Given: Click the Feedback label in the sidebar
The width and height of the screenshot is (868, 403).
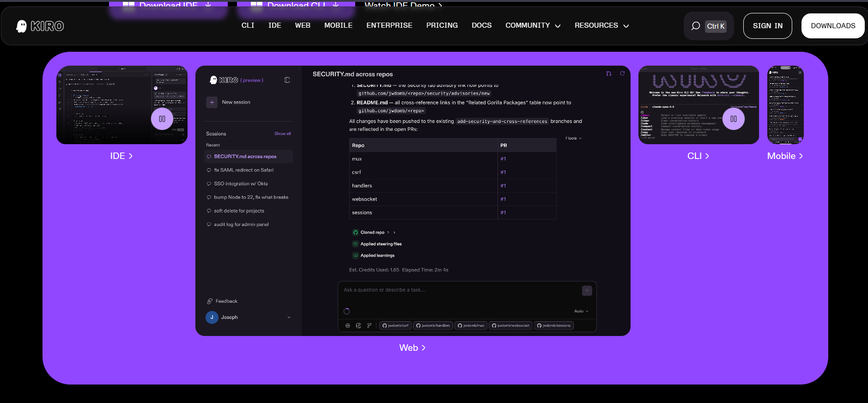Looking at the screenshot, I should coord(226,301).
